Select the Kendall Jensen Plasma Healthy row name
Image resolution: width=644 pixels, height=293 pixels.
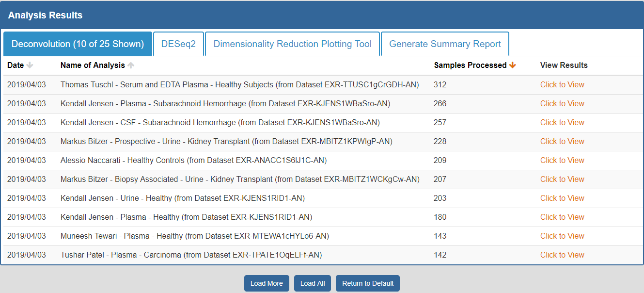click(x=186, y=217)
